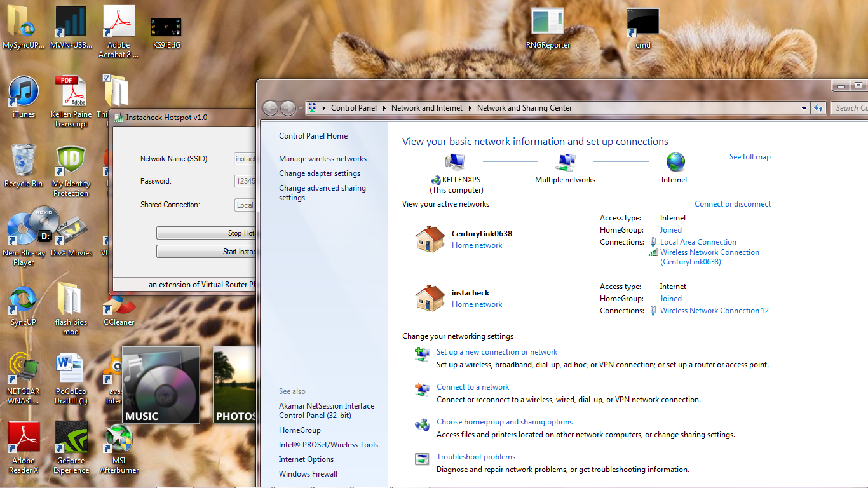Open Internet Options link

[x=306, y=459]
